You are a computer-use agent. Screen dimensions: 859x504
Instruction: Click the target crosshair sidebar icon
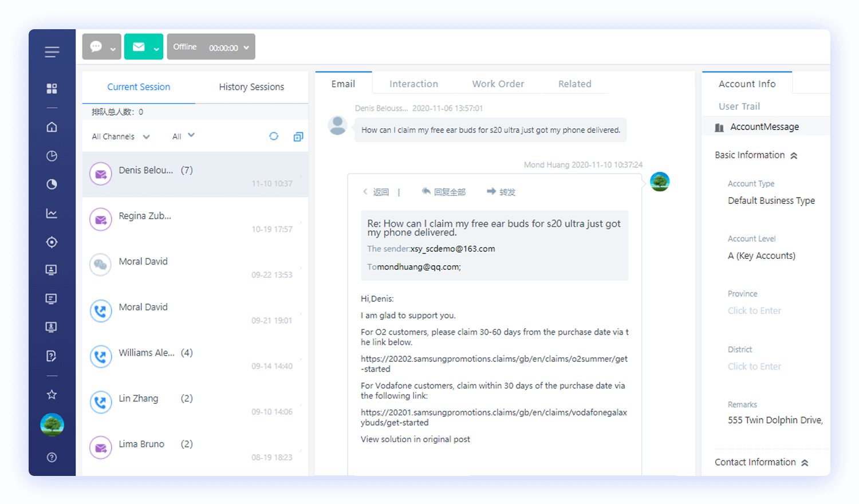[52, 242]
